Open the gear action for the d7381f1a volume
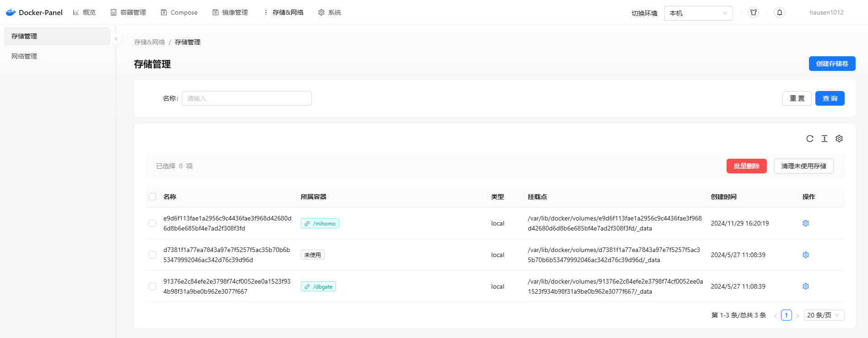Viewport: 868px width, 338px height. [x=806, y=255]
